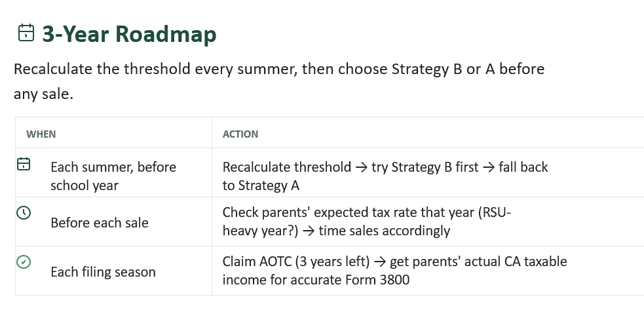Click the intro paragraph about recalculating threshold
The width and height of the screenshot is (644, 333).
point(279,81)
